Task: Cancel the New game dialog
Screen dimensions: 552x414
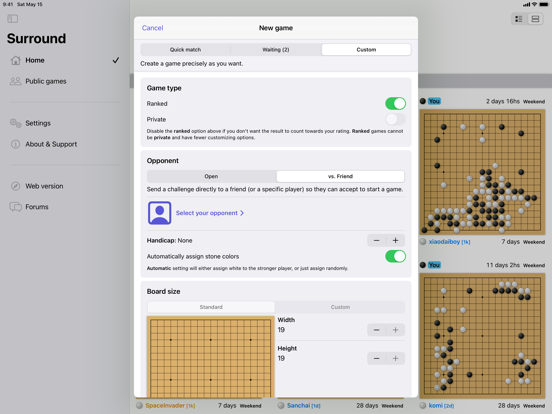Action: tap(152, 28)
